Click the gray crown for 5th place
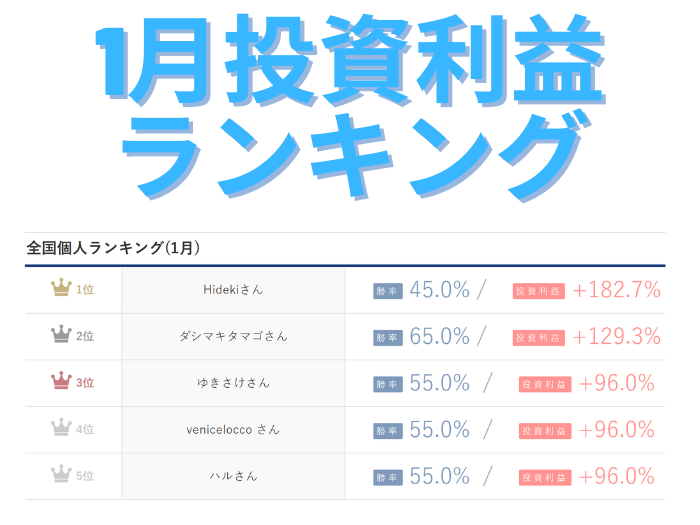Screen dimensions: 700x525 coord(61,476)
